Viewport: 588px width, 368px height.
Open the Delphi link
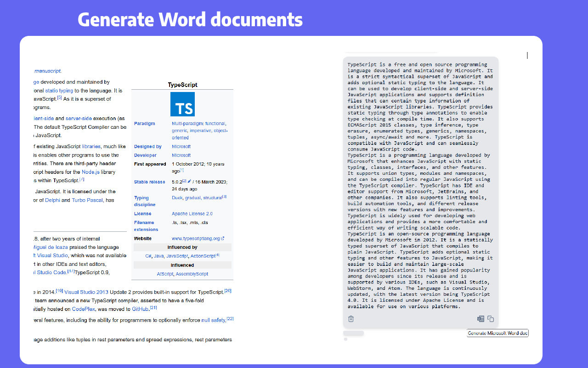(52, 200)
